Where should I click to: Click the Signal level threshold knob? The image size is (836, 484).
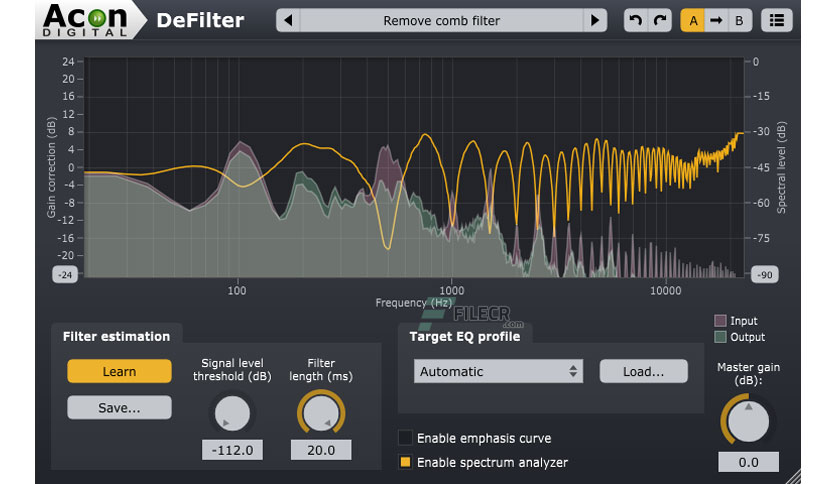(x=232, y=414)
